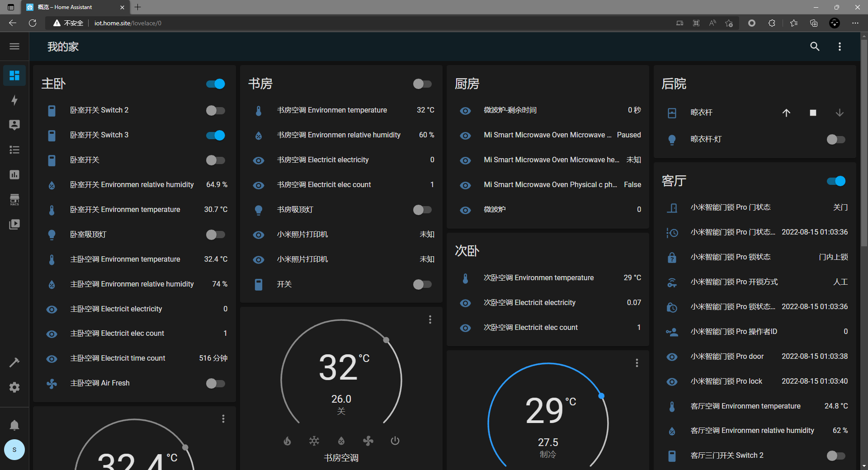Viewport: 868px width, 470px height.
Task: Open 小米智能门锁 Pro 开锁方式 row
Action: point(755,282)
